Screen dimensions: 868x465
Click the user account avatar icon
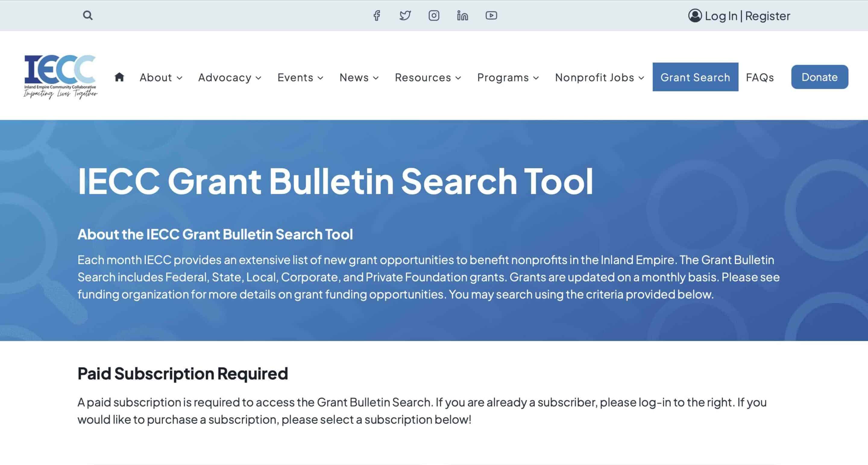(x=695, y=15)
